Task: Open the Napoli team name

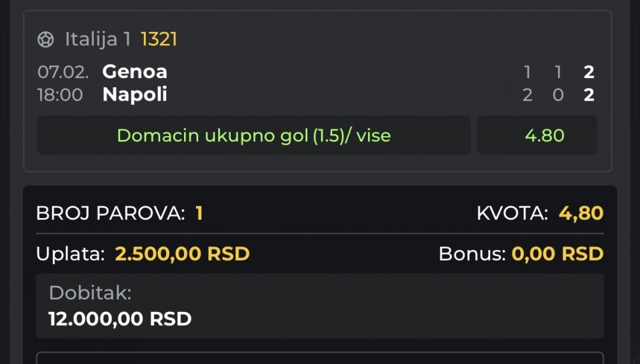Action: click(x=135, y=95)
